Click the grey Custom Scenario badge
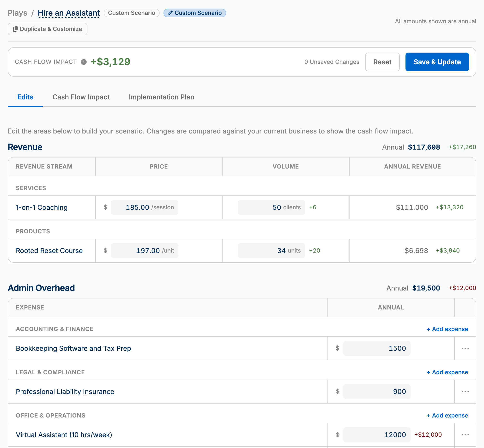This screenshot has width=484, height=448. 132,13
